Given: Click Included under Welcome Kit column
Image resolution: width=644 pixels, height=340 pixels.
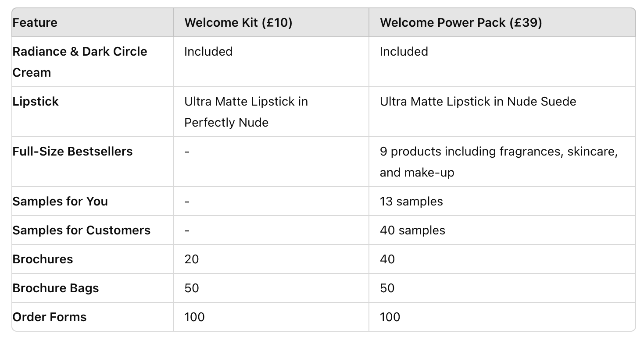Looking at the screenshot, I should click(x=208, y=52).
